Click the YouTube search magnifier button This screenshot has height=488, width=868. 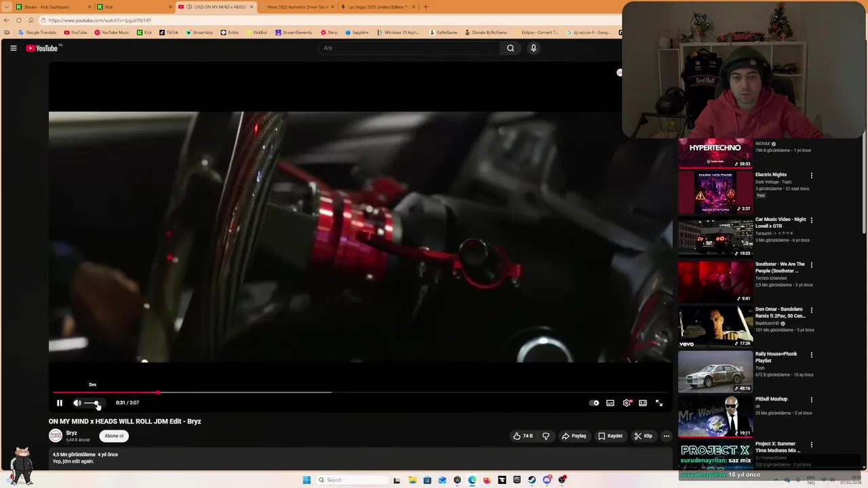pyautogui.click(x=511, y=48)
